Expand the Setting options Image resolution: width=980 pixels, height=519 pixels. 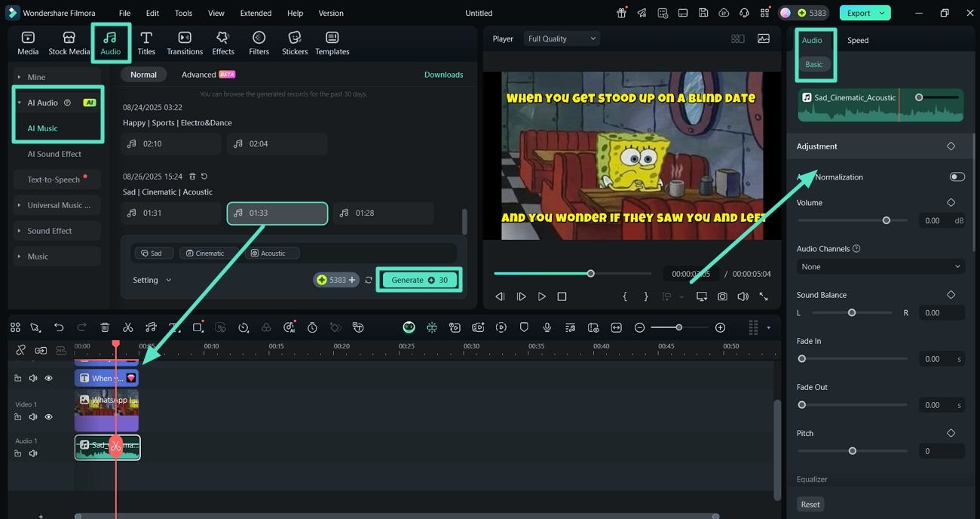pos(152,280)
